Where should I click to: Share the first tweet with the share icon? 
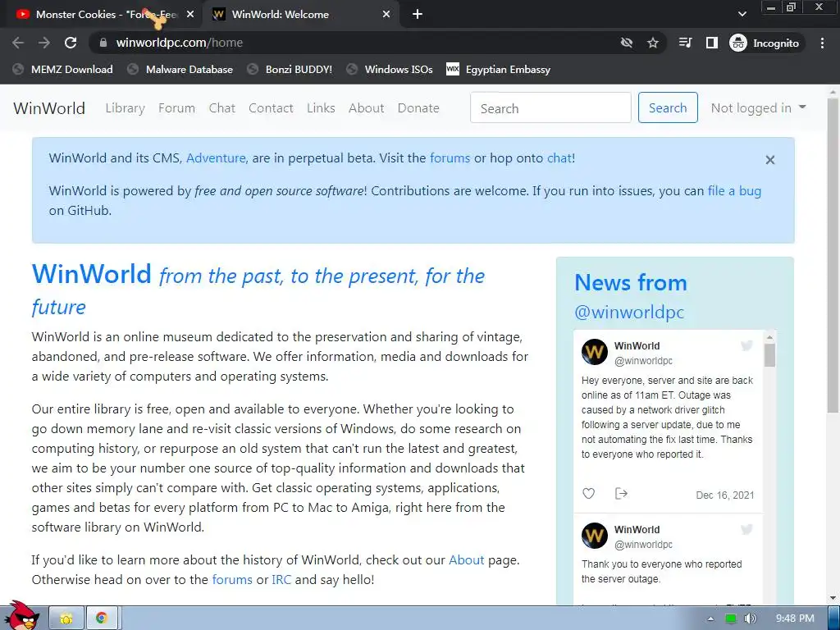[x=621, y=493]
